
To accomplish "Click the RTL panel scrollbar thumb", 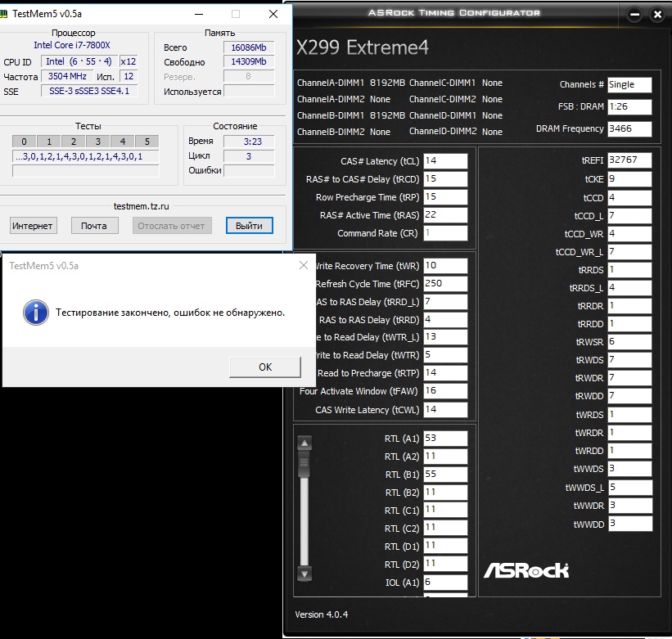I will tap(304, 463).
